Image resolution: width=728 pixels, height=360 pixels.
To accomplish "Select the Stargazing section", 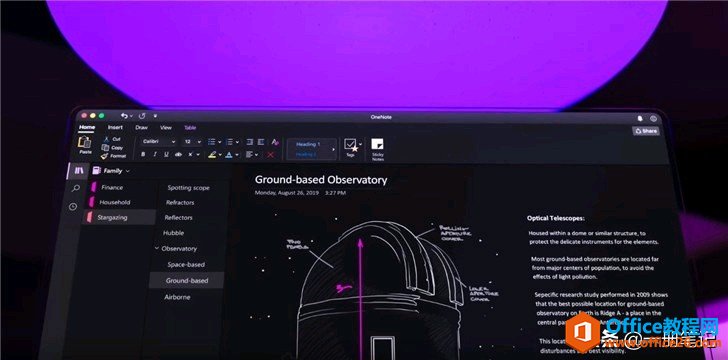I will point(118,217).
